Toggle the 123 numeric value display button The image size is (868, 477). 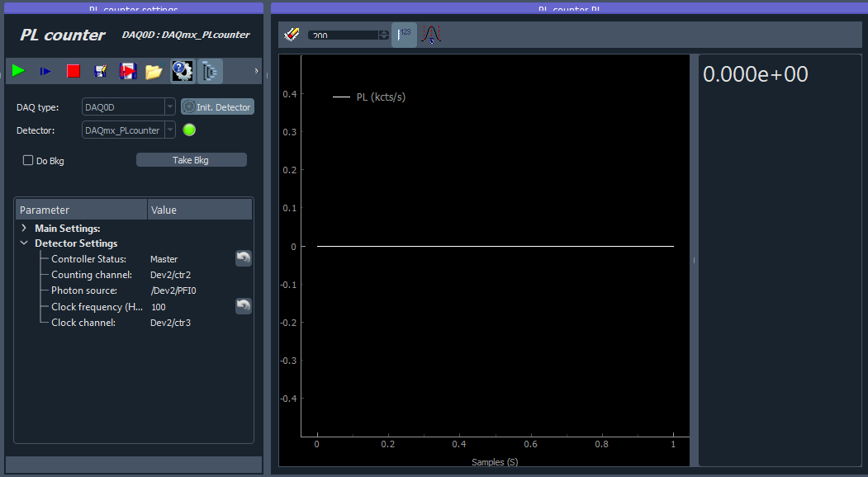404,35
